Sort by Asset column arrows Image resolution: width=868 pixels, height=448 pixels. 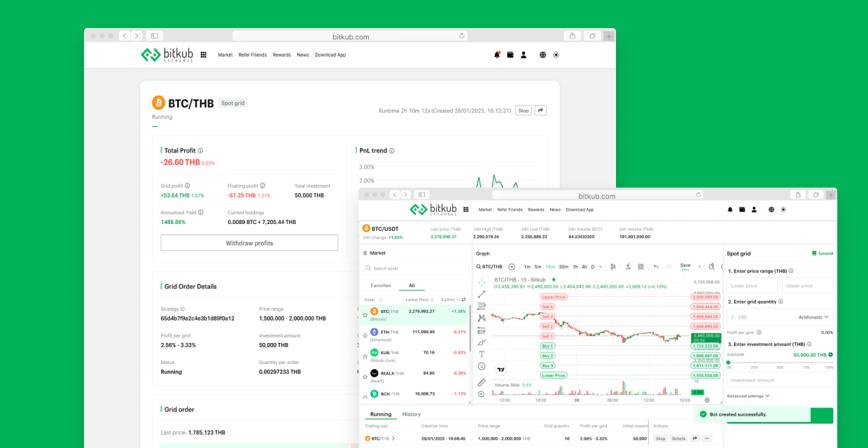pos(380,300)
